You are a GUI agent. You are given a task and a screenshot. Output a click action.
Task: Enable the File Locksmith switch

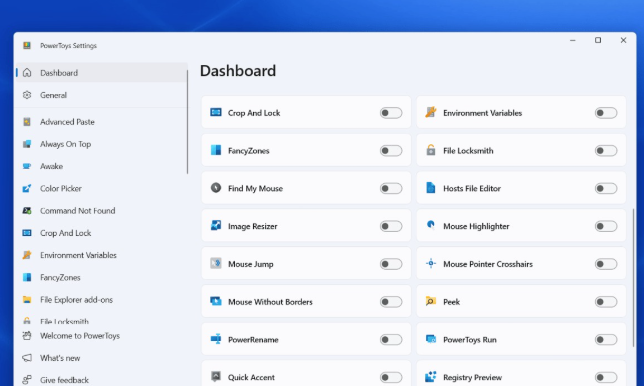pos(606,150)
